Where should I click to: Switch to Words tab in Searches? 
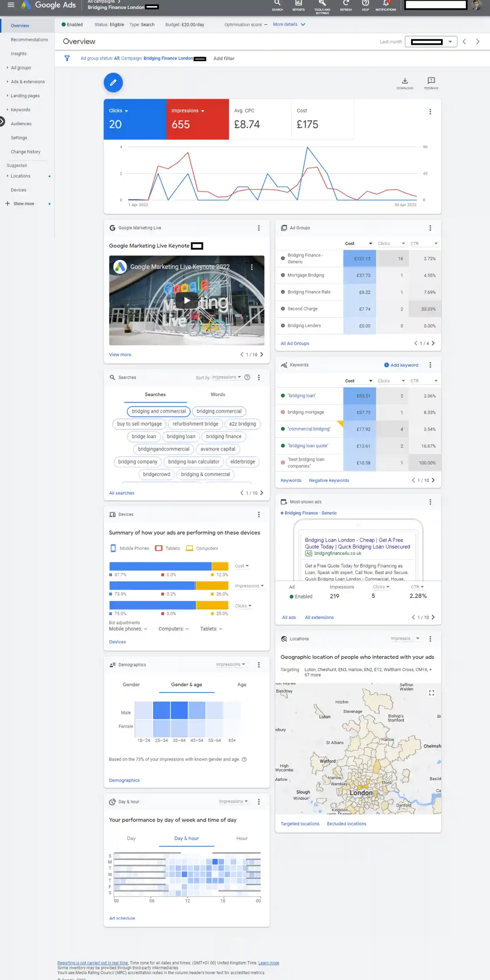[x=218, y=394]
